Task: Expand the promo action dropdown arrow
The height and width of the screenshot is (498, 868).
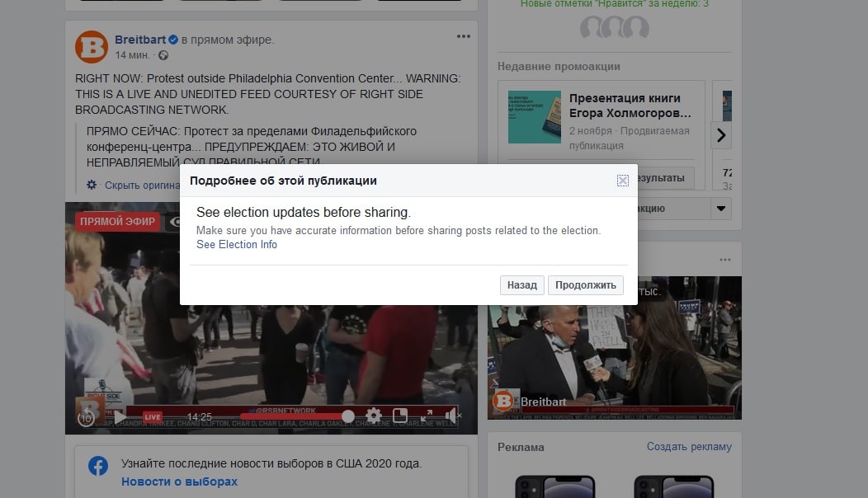Action: click(721, 209)
